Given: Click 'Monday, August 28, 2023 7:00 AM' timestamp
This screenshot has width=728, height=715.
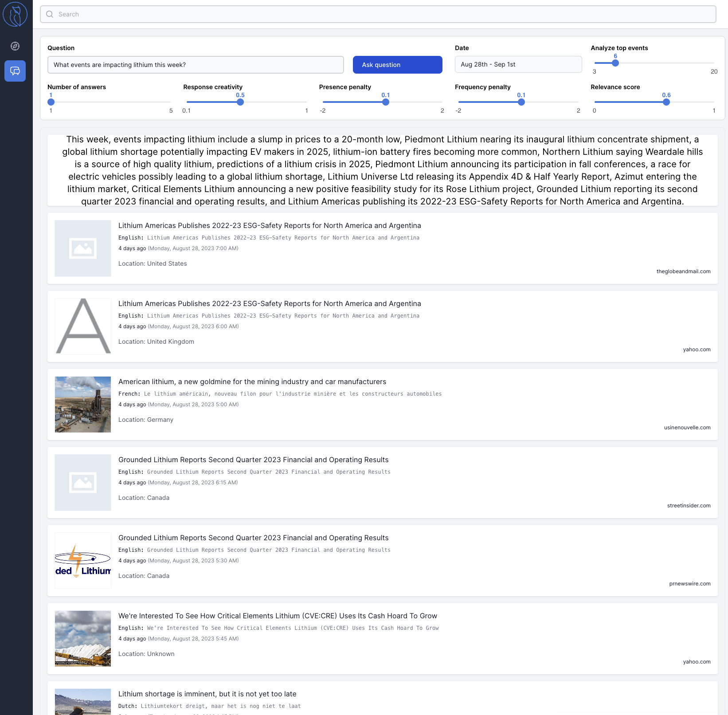Looking at the screenshot, I should coord(193,248).
